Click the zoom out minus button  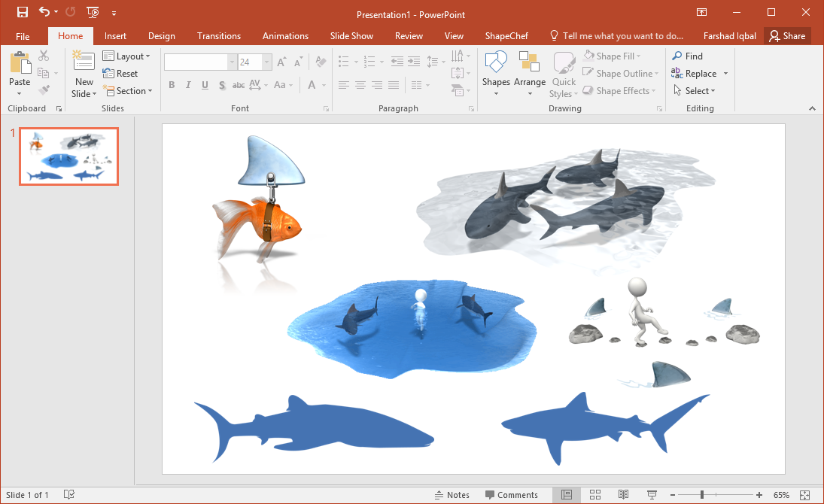click(673, 495)
